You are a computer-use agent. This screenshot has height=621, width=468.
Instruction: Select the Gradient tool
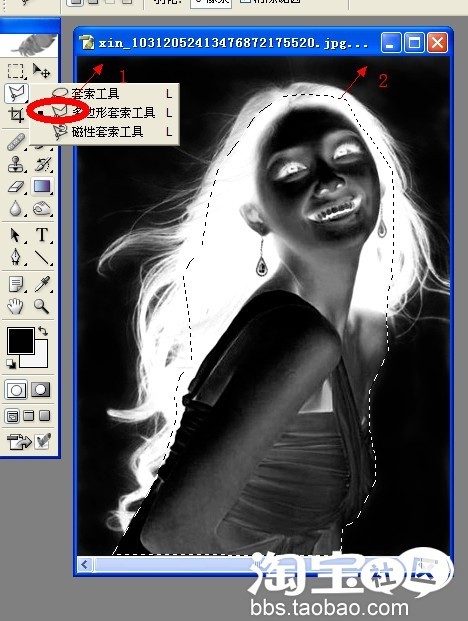pyautogui.click(x=42, y=186)
